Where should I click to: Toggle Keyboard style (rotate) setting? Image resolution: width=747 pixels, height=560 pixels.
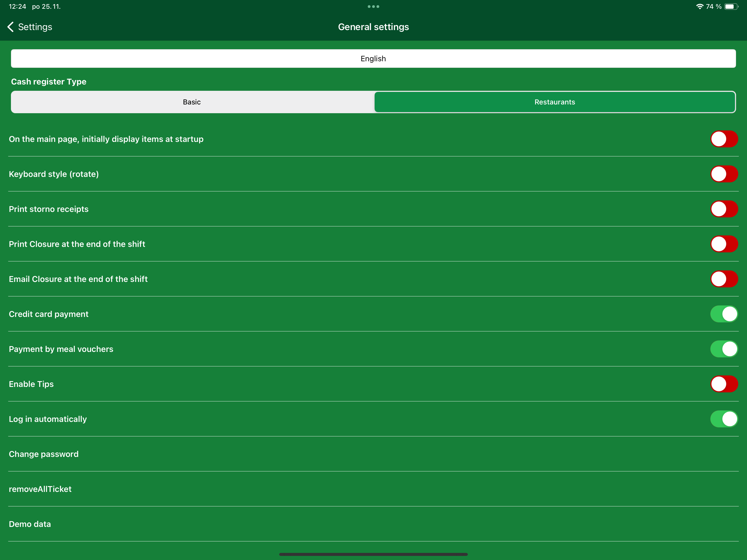[x=724, y=174]
